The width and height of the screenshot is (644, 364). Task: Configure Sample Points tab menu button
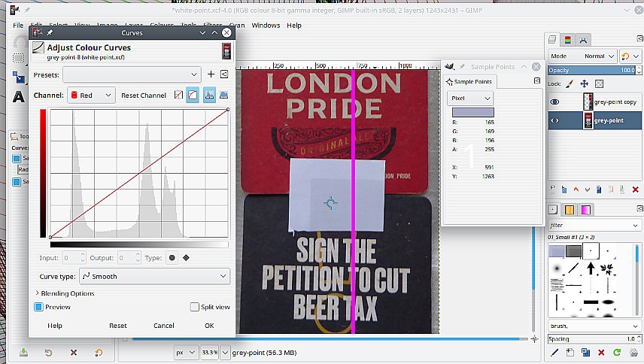click(537, 80)
